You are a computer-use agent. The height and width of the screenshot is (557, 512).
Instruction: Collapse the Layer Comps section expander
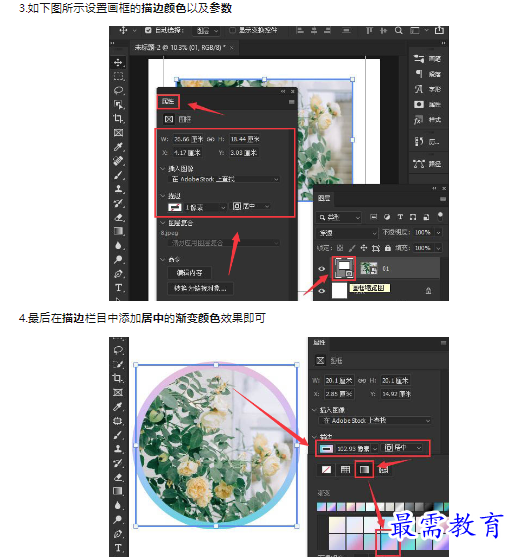163,223
